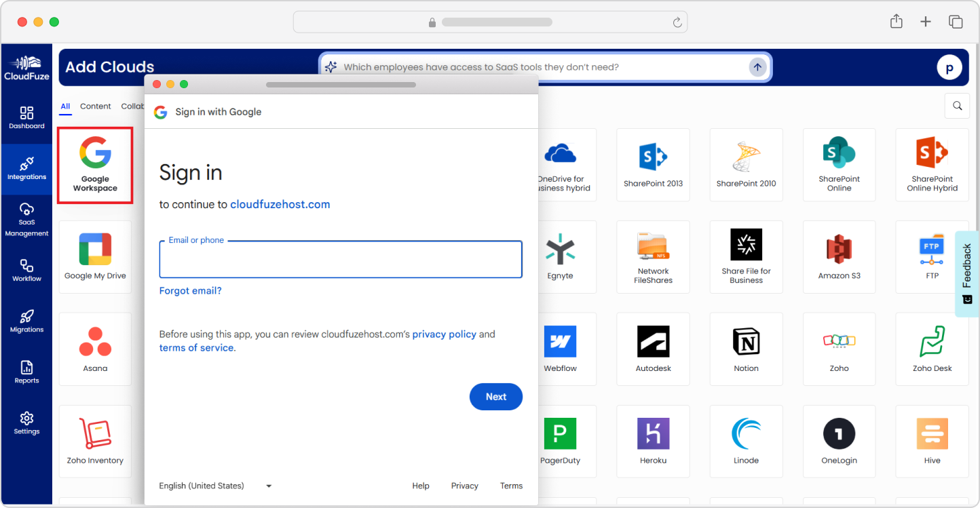Screen dimensions: 980x508
Task: Choose the Zoho Desk tile
Action: 932,349
